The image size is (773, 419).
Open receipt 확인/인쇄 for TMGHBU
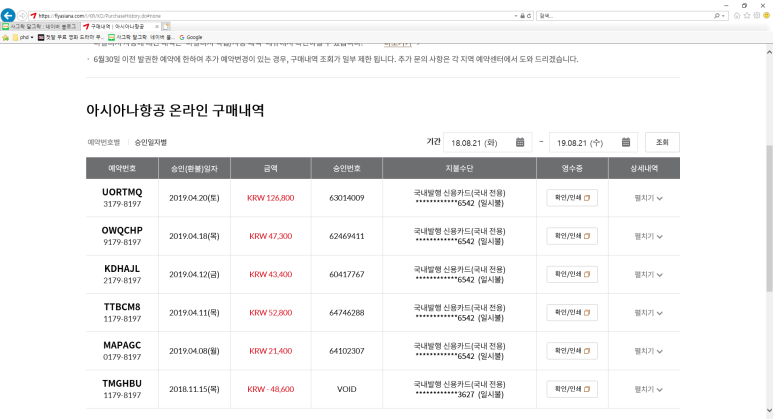tap(572, 389)
